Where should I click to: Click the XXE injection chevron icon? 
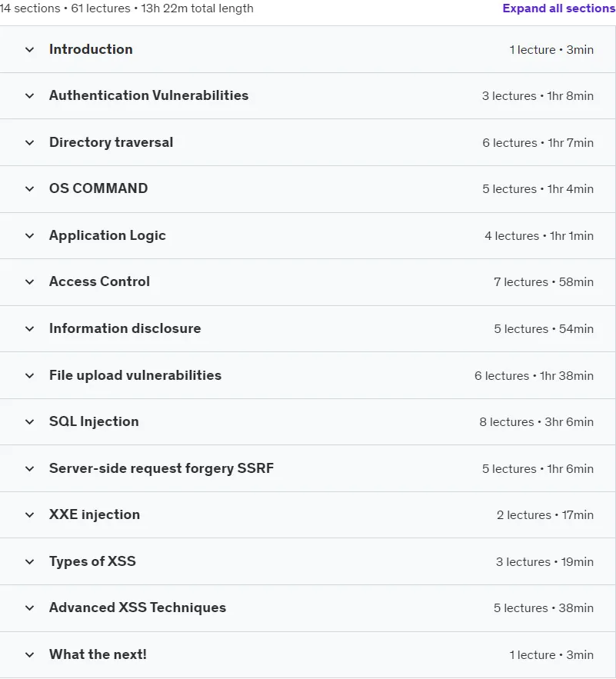coord(29,515)
